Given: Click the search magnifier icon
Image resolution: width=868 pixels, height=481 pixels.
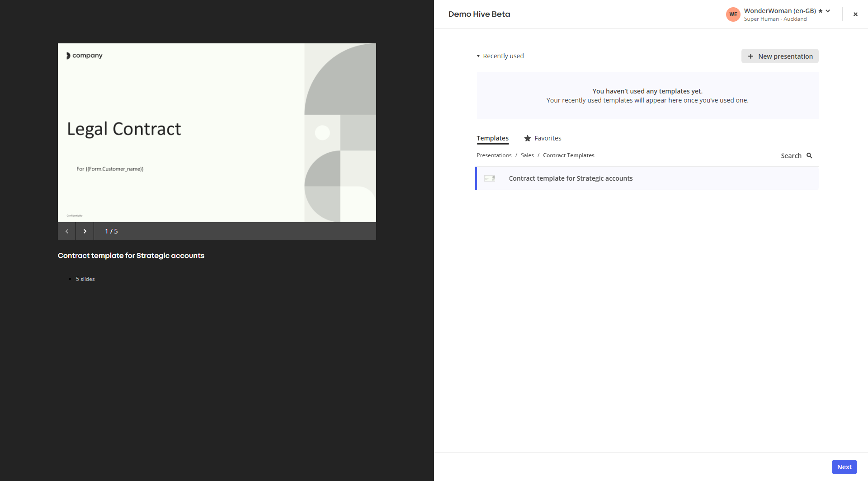Looking at the screenshot, I should pos(809,155).
